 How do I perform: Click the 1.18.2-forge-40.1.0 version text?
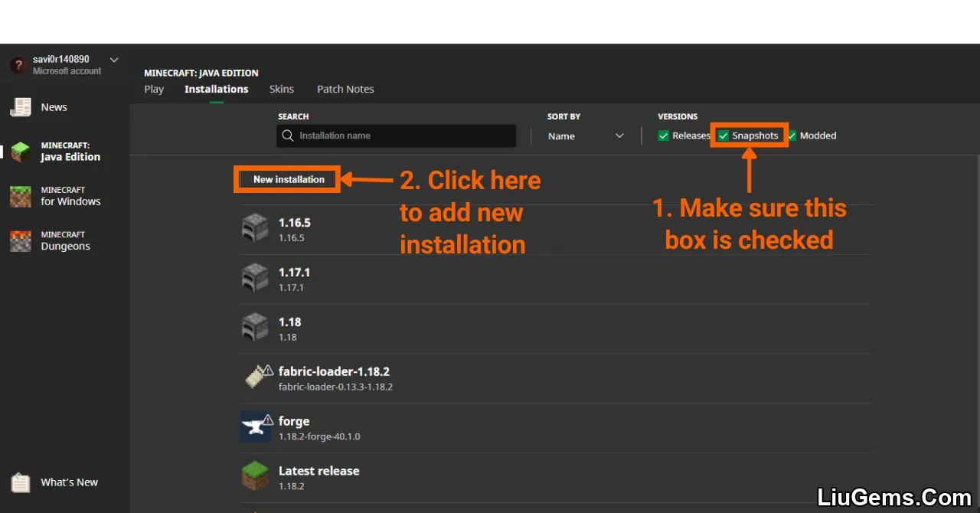[x=319, y=436]
